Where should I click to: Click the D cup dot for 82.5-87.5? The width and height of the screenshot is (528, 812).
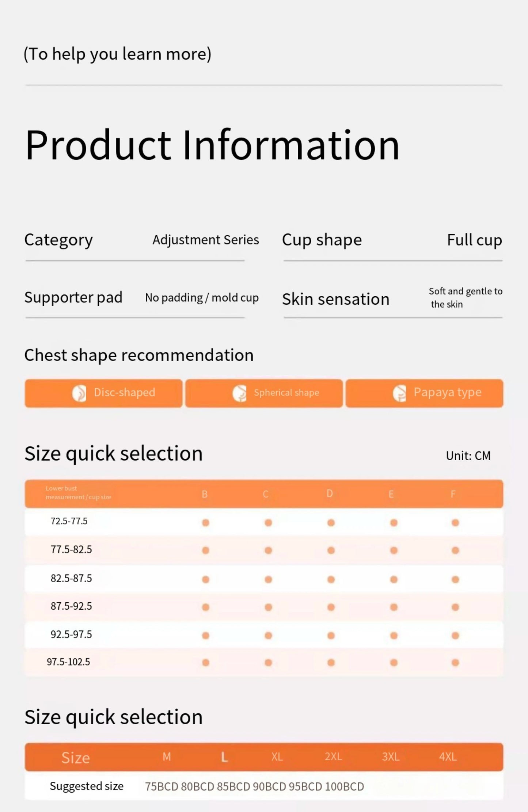(x=331, y=579)
